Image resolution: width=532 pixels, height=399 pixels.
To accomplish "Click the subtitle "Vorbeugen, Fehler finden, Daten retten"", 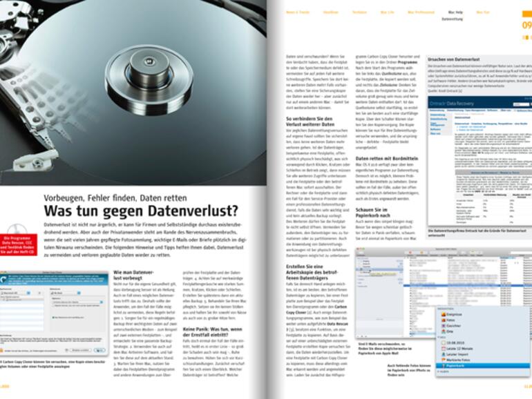I will (115, 198).
